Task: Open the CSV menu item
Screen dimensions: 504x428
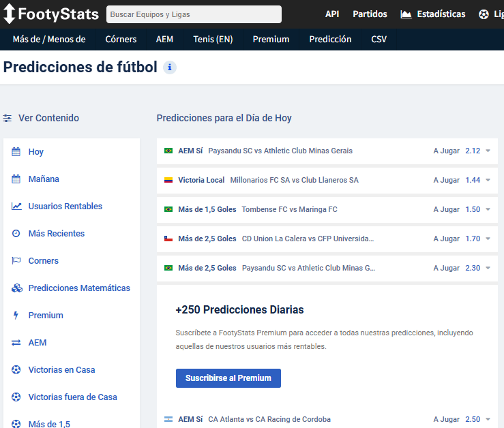Action: [379, 40]
